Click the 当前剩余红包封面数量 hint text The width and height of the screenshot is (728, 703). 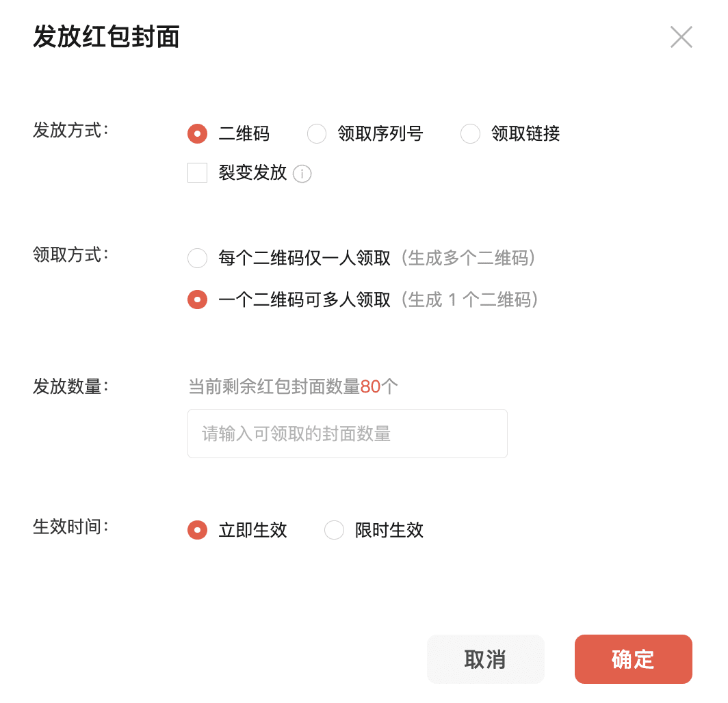pyautogui.click(x=274, y=387)
